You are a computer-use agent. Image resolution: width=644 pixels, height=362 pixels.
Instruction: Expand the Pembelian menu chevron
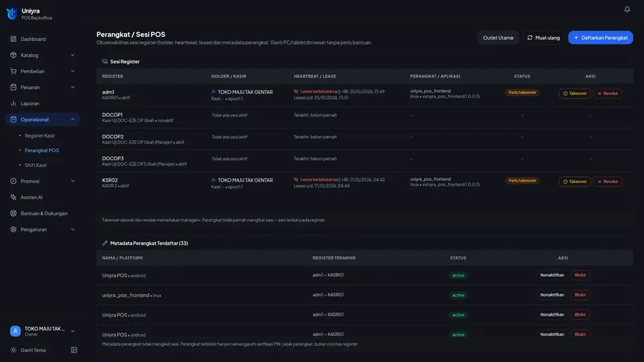click(x=72, y=71)
